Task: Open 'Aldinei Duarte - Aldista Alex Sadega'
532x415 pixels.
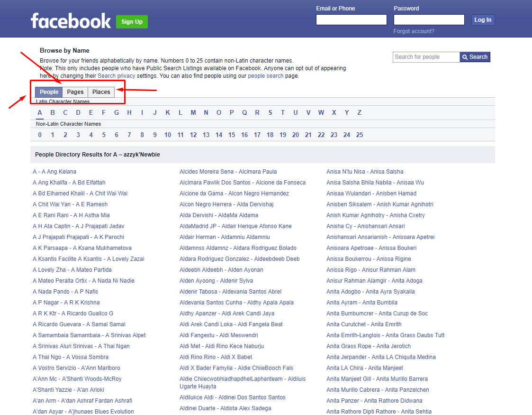Action: pyautogui.click(x=225, y=408)
